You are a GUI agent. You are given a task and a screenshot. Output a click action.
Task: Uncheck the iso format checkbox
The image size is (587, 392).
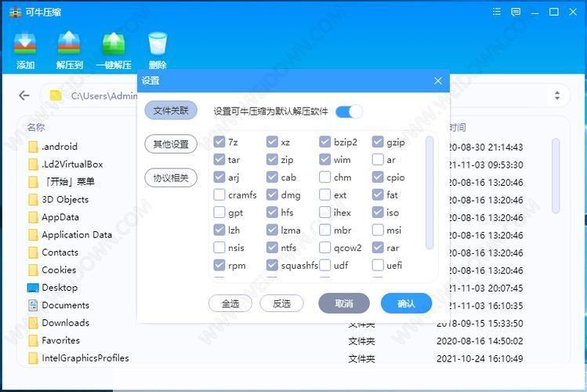point(378,212)
